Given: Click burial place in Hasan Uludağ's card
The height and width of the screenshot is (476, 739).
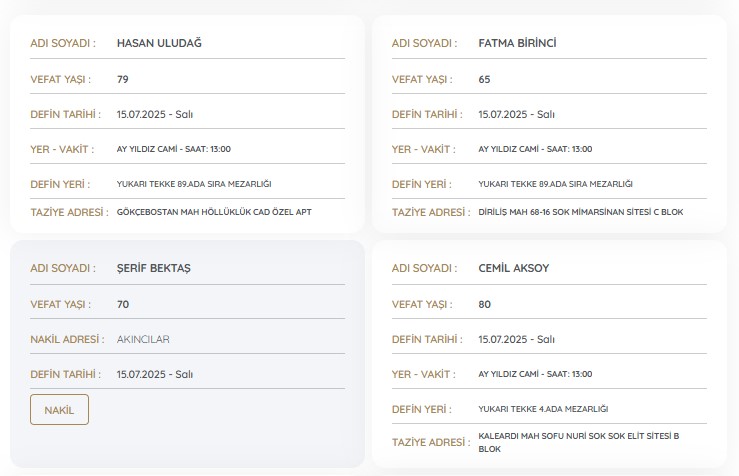Looking at the screenshot, I should (x=194, y=184).
